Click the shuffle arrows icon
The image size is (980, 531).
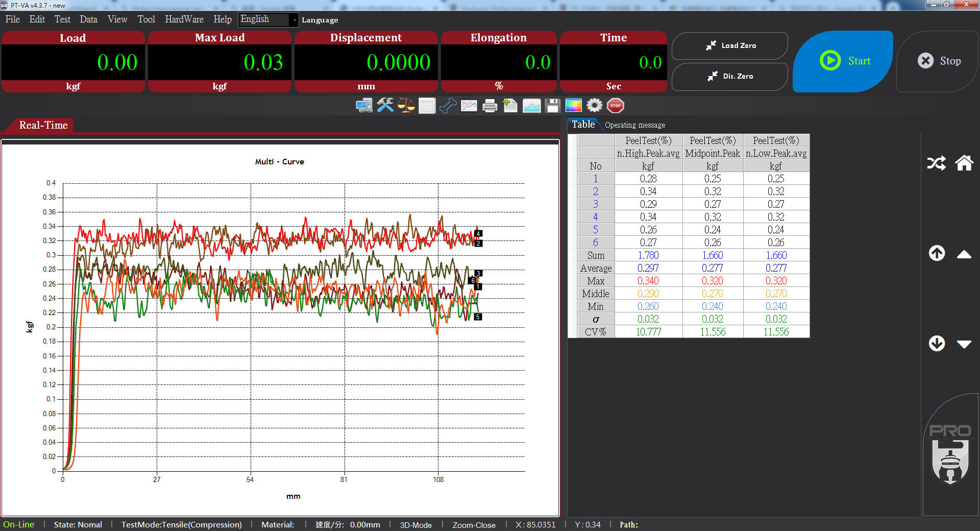coord(936,163)
